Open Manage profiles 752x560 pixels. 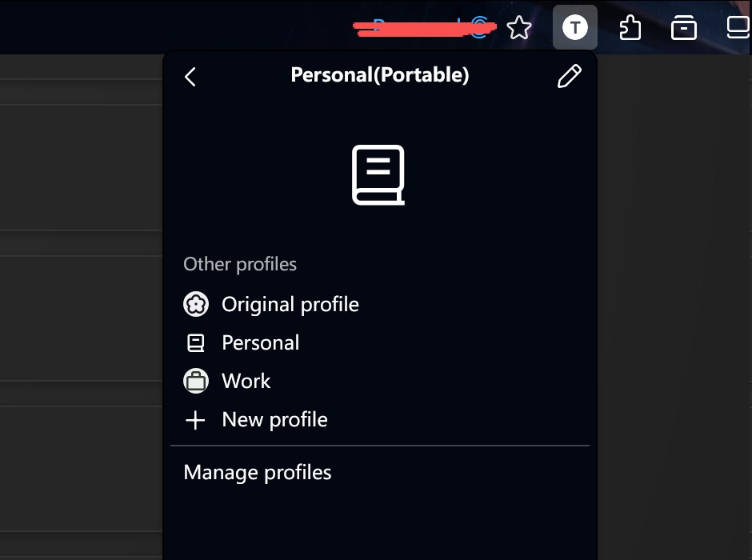coord(257,473)
